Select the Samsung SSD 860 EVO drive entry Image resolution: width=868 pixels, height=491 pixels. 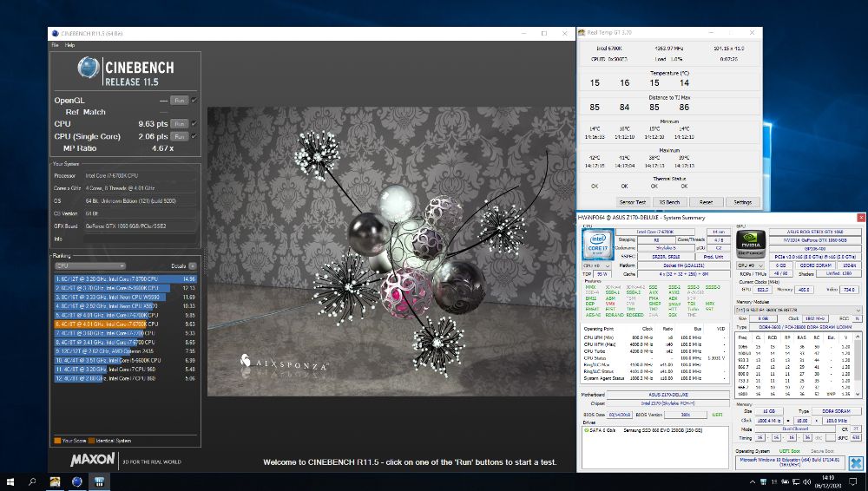[x=662, y=430]
